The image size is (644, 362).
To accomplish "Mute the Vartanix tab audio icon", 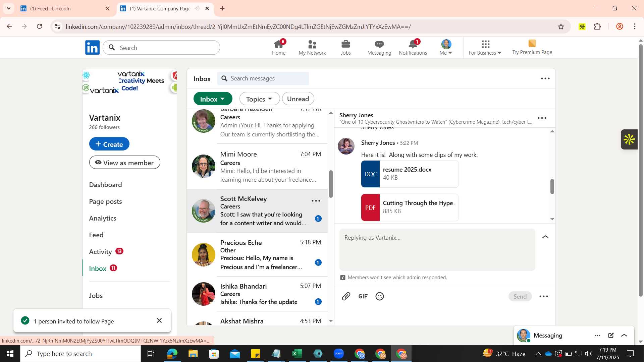I will 197,8.
